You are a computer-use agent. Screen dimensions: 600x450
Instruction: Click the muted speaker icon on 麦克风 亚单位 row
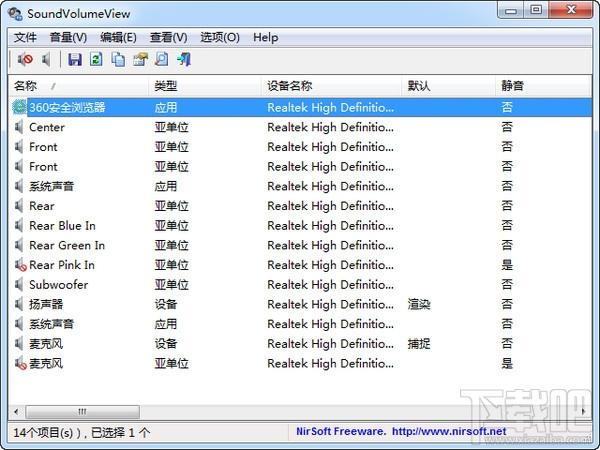click(20, 363)
